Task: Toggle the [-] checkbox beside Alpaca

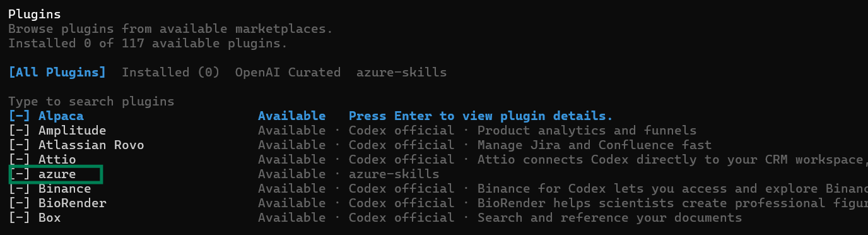Action: click(x=20, y=116)
